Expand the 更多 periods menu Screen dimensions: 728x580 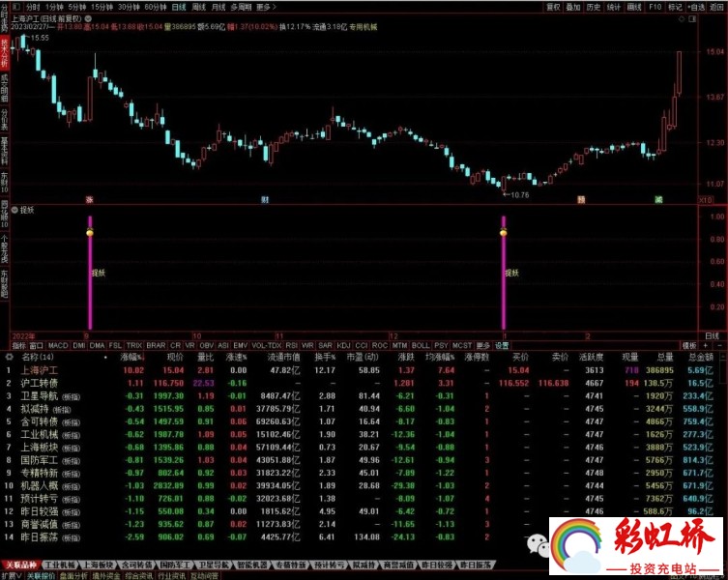pyautogui.click(x=266, y=7)
